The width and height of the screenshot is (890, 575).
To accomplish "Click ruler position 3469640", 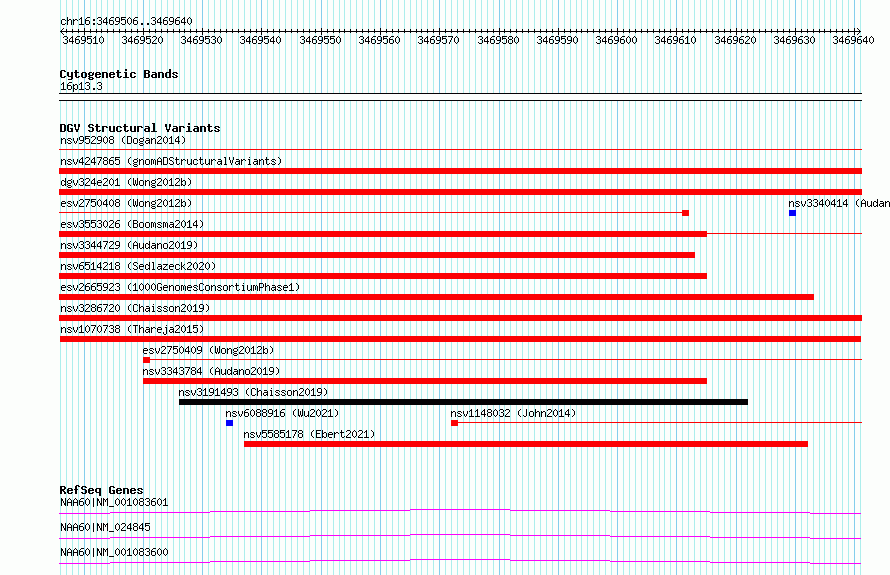I will (x=853, y=40).
